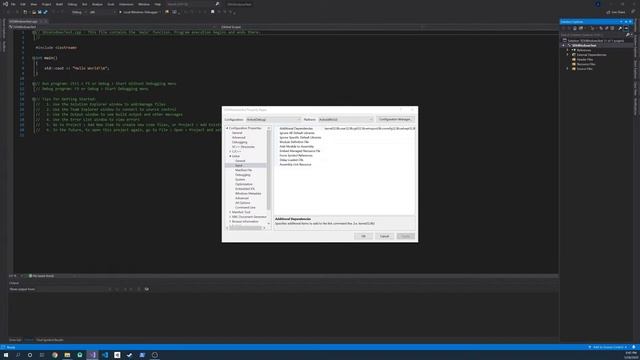
Task: Open the Windows Start menu
Action: (x=6, y=355)
